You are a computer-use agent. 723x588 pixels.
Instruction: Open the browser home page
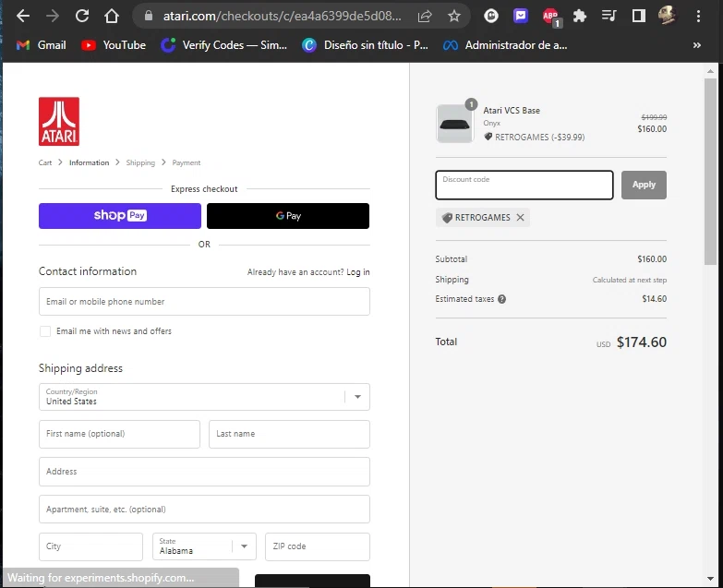click(112, 16)
